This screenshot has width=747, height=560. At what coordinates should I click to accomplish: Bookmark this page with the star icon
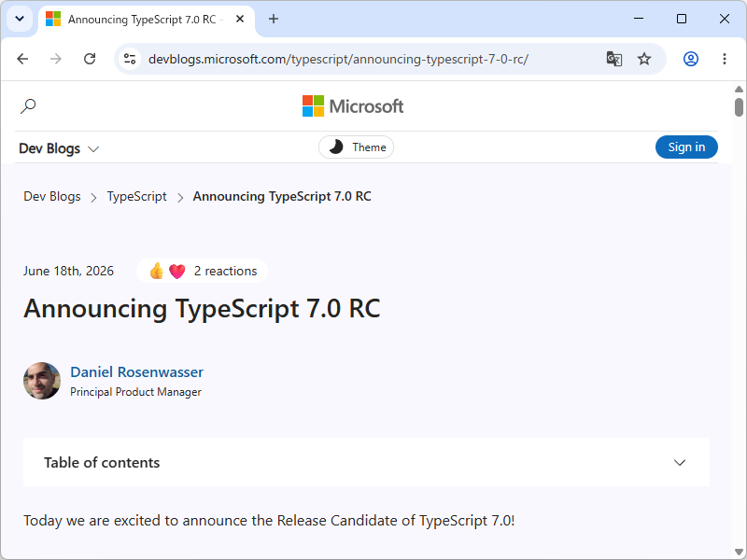coord(644,59)
